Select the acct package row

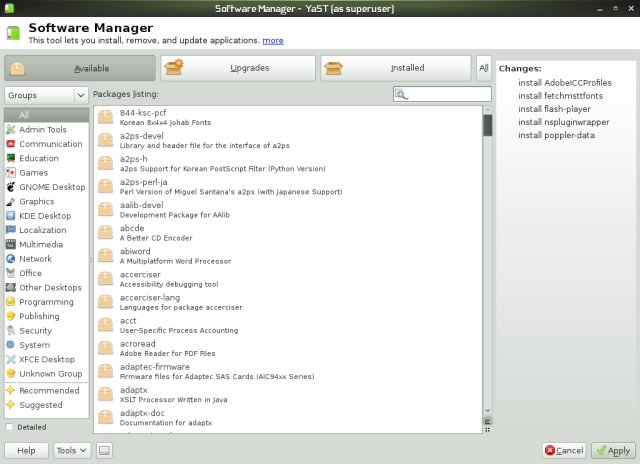pyautogui.click(x=288, y=325)
